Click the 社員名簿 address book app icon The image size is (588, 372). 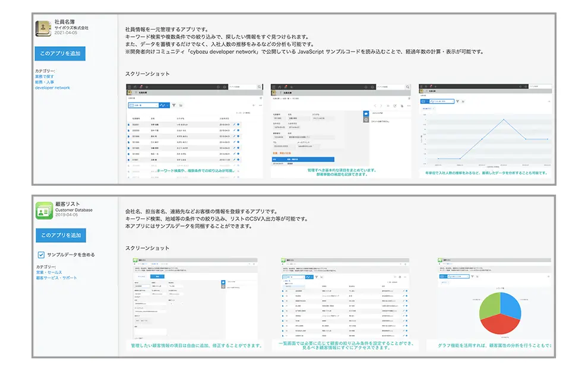(43, 28)
